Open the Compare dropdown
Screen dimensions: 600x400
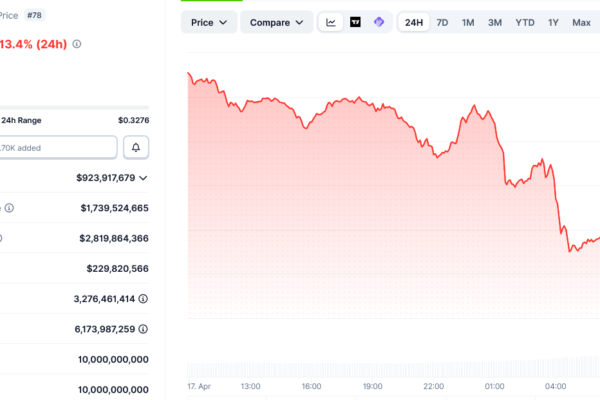coord(277,22)
